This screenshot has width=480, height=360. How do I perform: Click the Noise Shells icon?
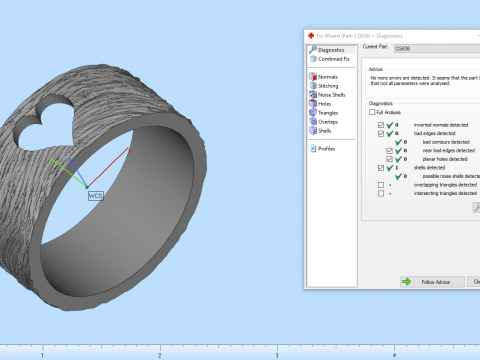pos(313,95)
